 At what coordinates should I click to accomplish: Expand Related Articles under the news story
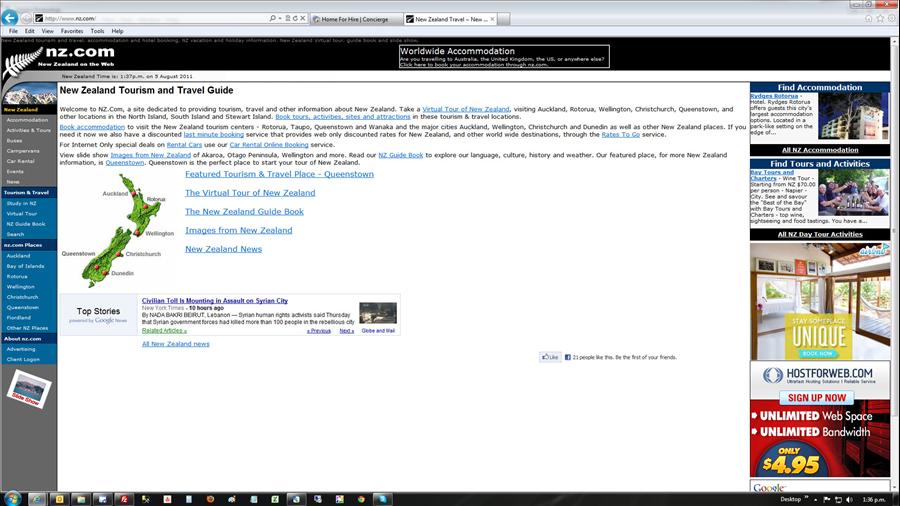coord(164,330)
